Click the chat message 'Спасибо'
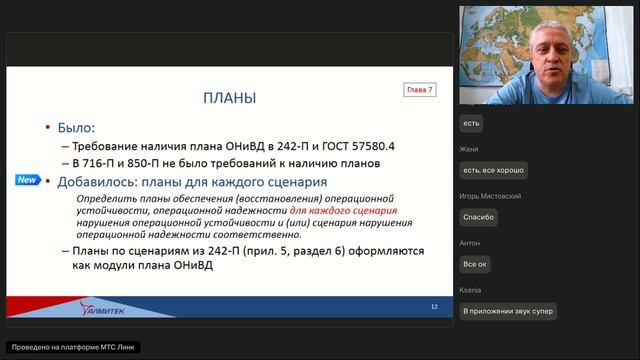The height and width of the screenshot is (360, 640). pyautogui.click(x=478, y=217)
